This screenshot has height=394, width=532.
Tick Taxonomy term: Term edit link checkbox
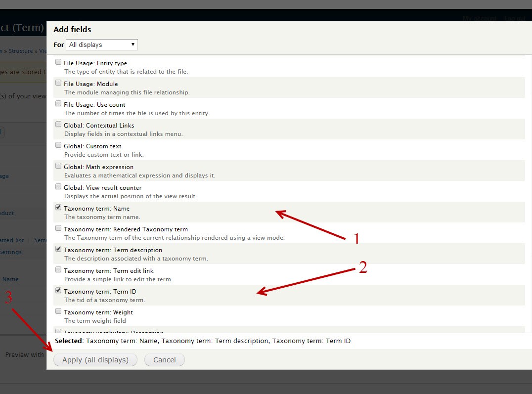[58, 269]
